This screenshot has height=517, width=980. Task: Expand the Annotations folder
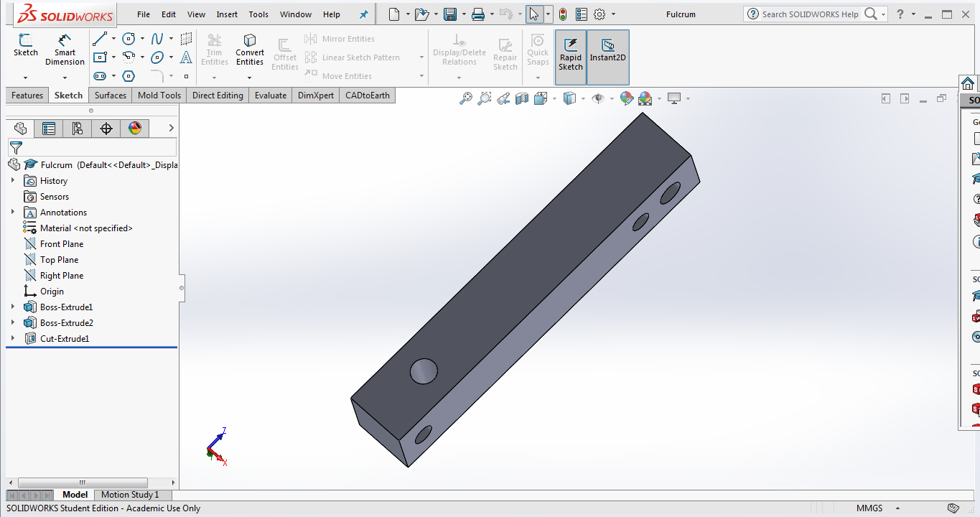[x=13, y=212]
